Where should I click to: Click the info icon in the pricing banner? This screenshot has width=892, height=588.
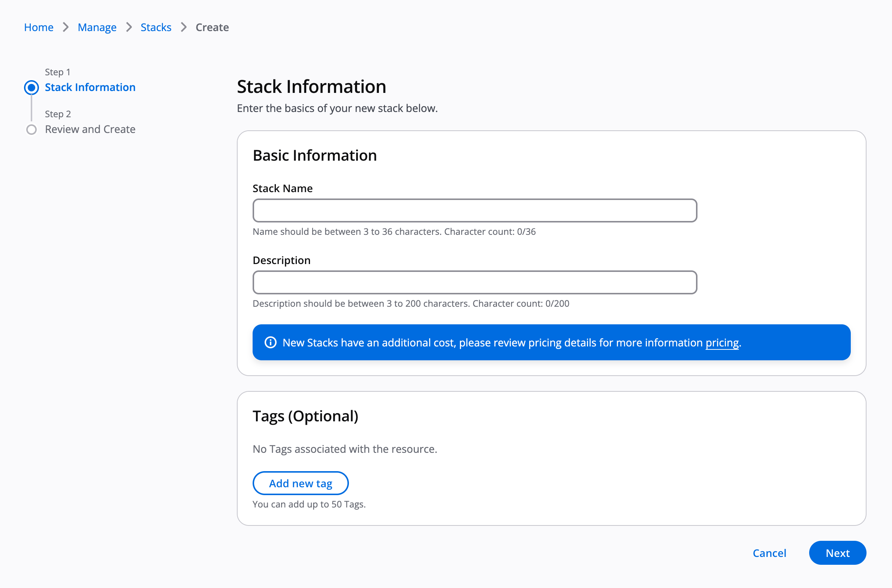[x=271, y=342]
